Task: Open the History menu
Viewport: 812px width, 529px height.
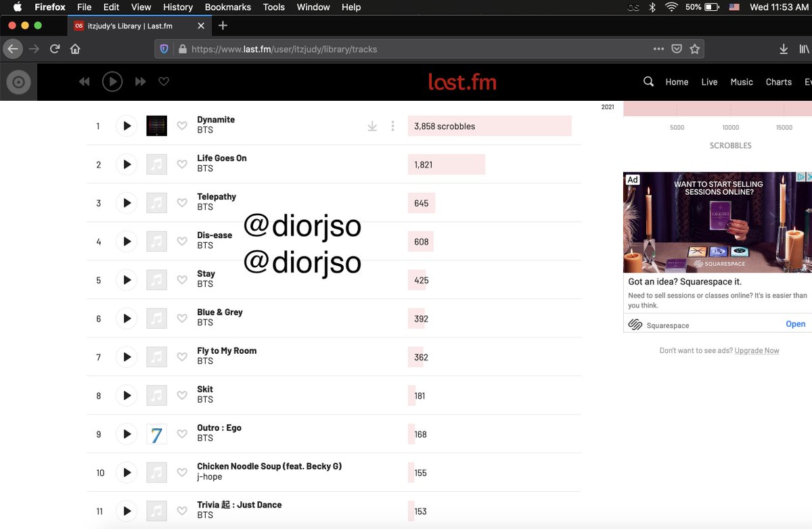Action: pyautogui.click(x=178, y=7)
